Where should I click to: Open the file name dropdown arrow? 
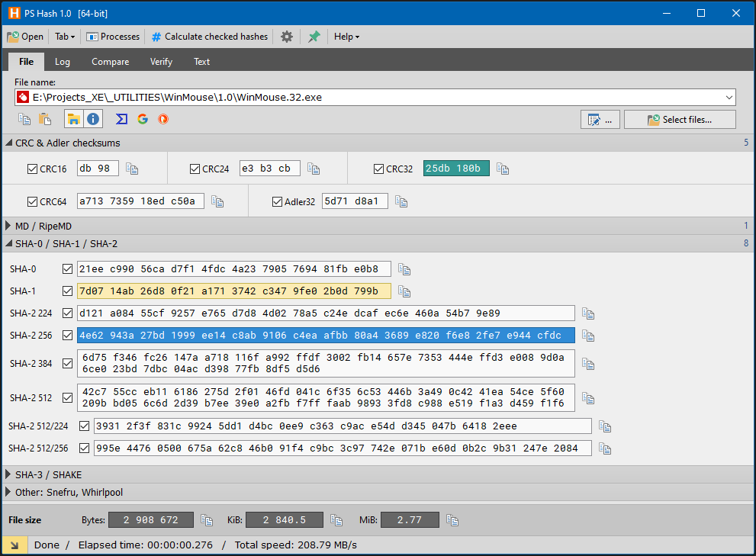tap(729, 98)
